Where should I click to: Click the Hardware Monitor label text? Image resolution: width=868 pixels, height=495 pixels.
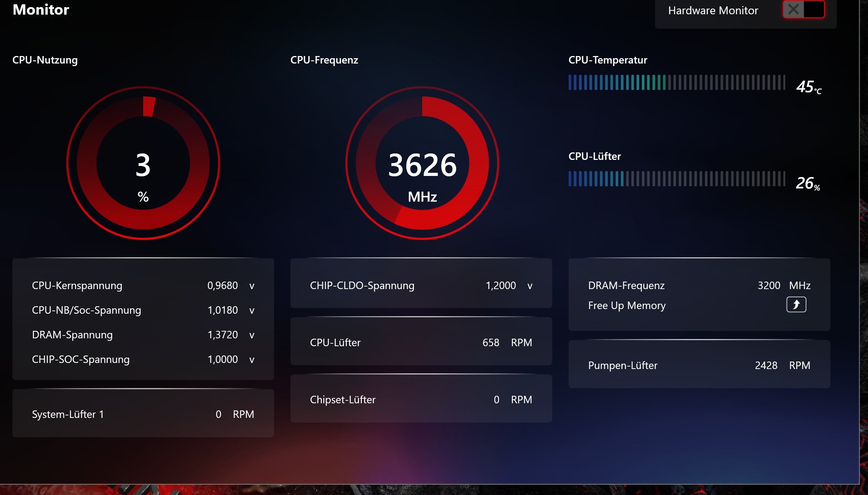tap(713, 11)
